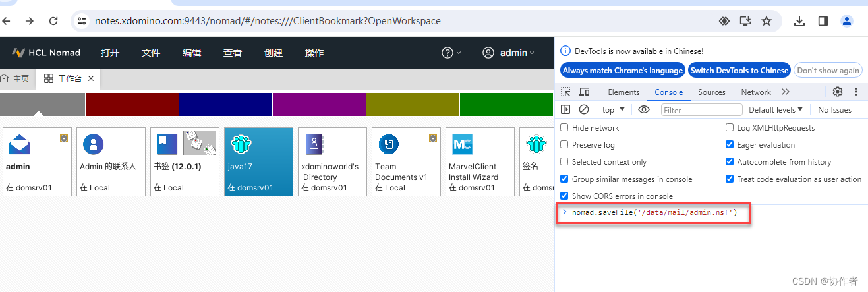Switch to the DevTools Elements tab
This screenshot has width=868, height=292.
(623, 92)
